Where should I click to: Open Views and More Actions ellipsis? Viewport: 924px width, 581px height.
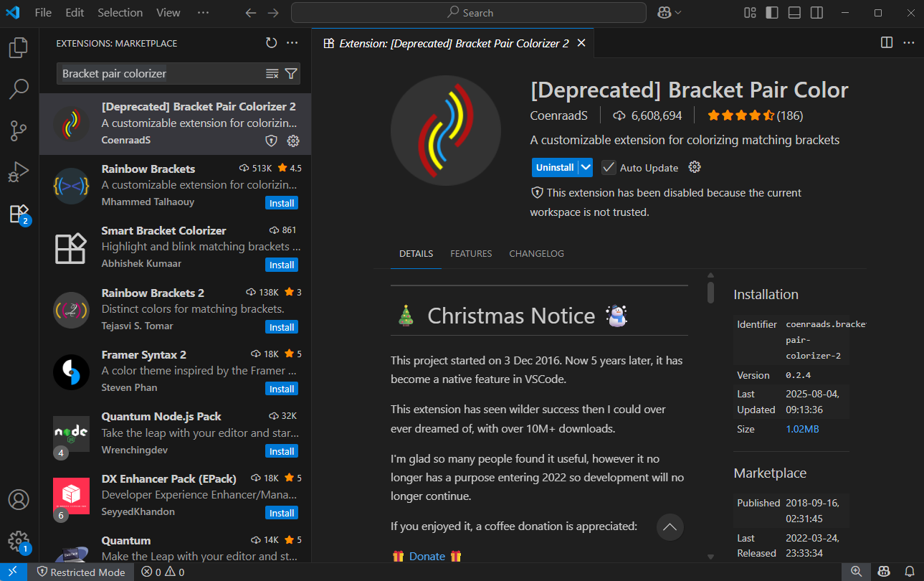(292, 43)
